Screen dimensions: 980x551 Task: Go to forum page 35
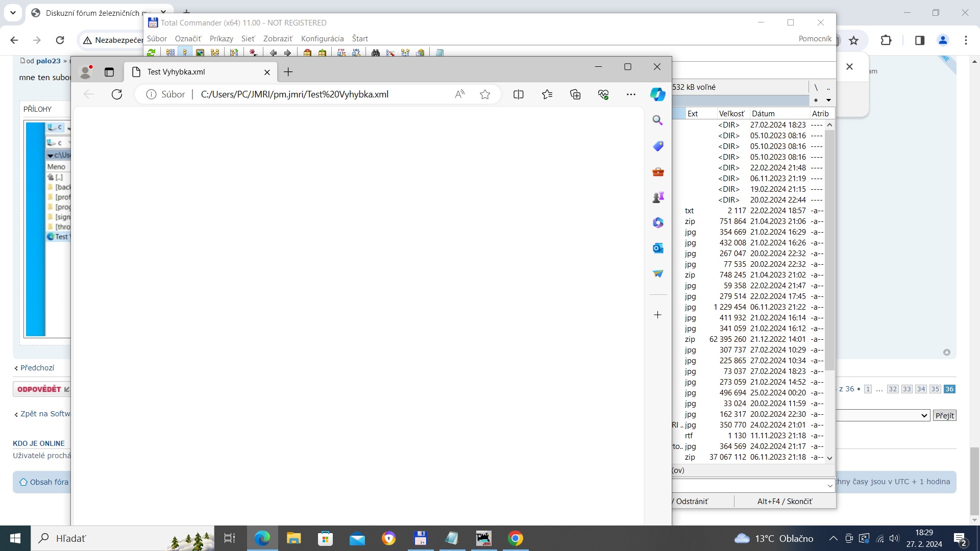coord(935,389)
